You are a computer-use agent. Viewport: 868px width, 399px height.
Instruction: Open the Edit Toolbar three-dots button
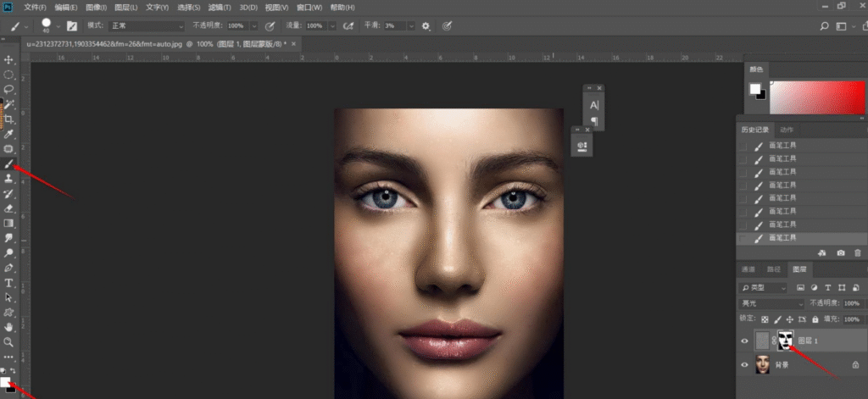(8, 357)
